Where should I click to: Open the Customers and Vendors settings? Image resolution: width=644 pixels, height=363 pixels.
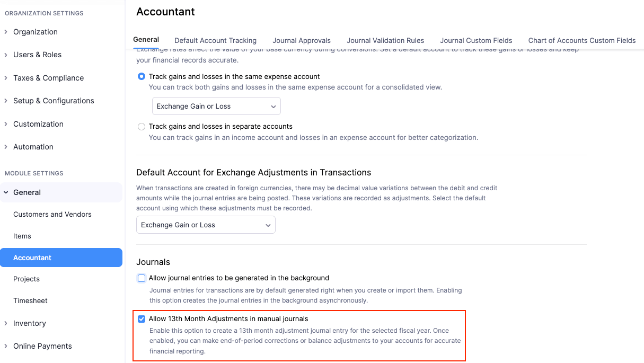coord(52,214)
